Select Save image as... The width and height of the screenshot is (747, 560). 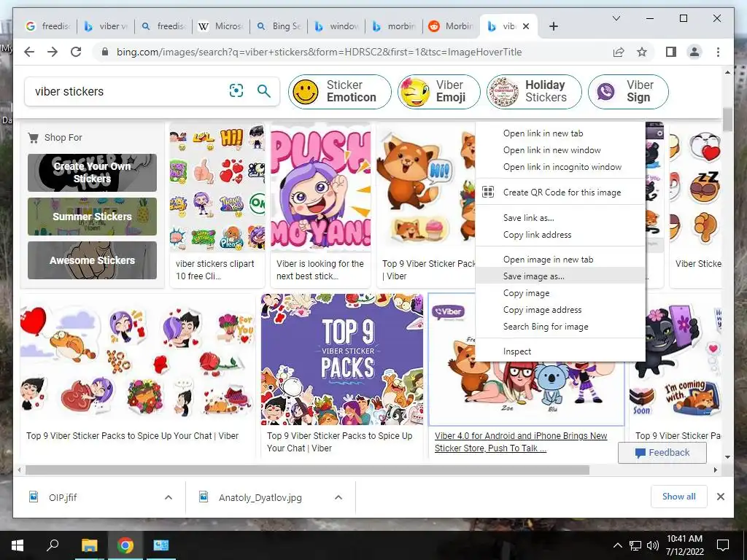pos(560,276)
